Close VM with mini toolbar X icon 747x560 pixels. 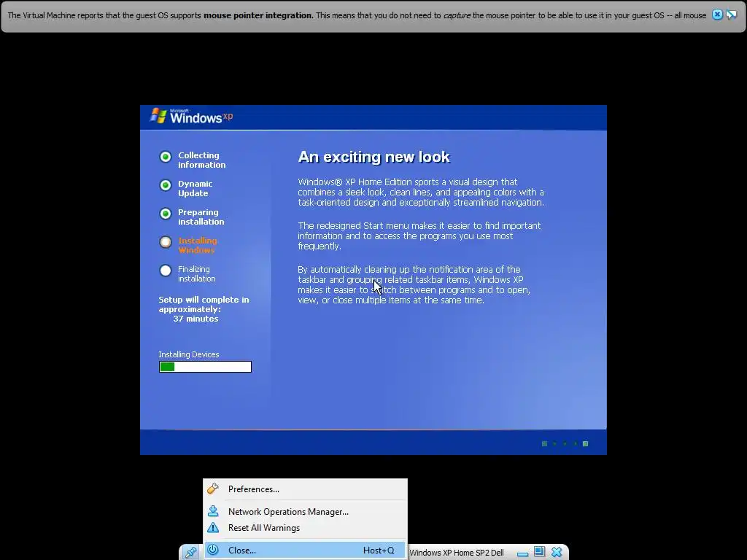click(x=557, y=552)
